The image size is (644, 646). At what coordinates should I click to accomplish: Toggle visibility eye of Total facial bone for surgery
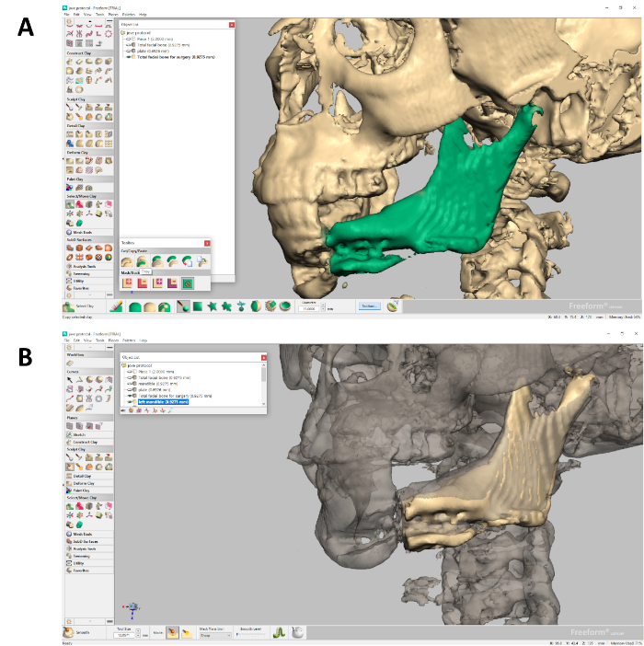click(129, 57)
